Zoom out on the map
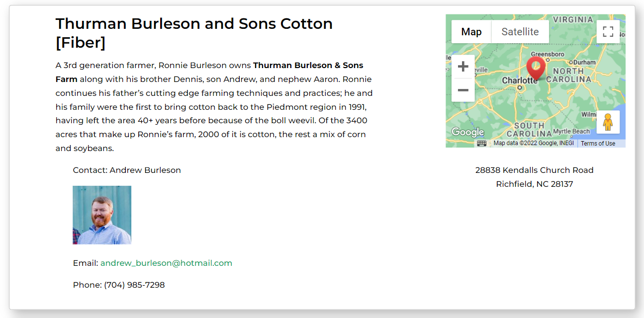 [x=463, y=90]
